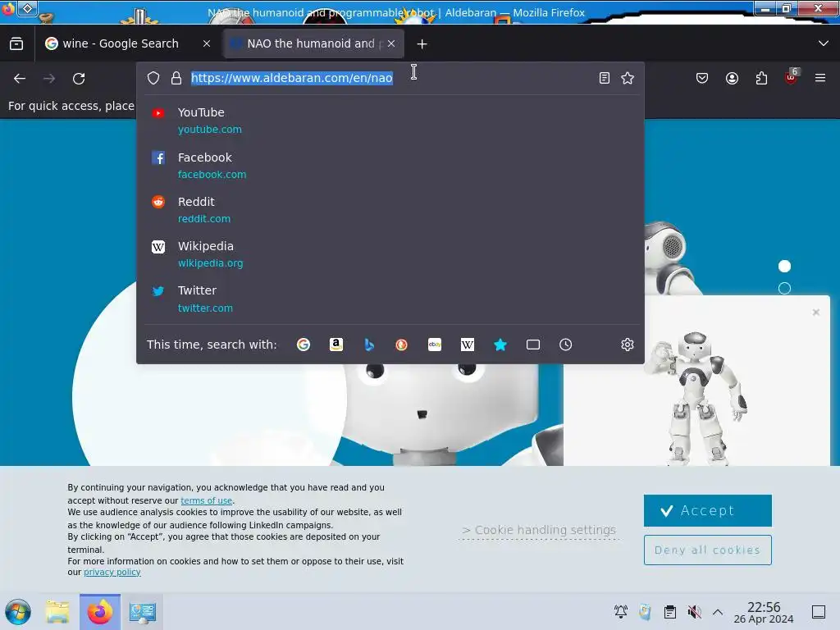Switch to wine - Google Search tab
This screenshot has width=840, height=630.
pyautogui.click(x=121, y=43)
